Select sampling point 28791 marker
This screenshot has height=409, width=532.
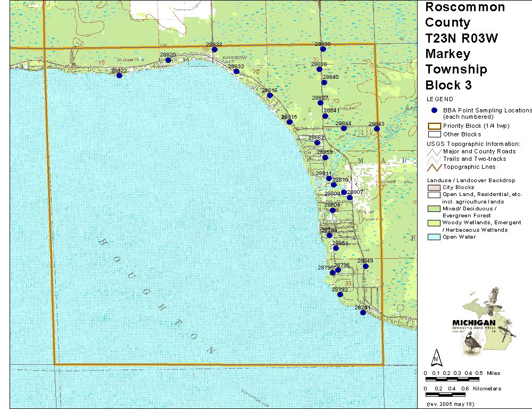pyautogui.click(x=363, y=313)
